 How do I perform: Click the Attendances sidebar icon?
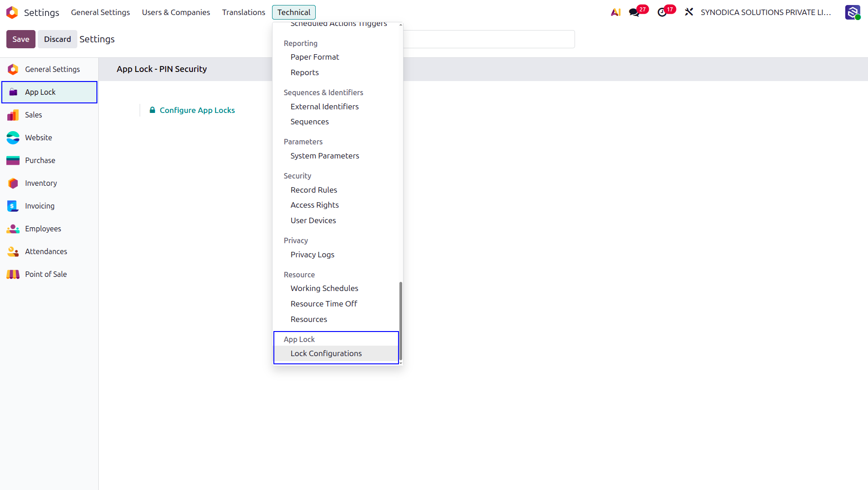pos(13,251)
